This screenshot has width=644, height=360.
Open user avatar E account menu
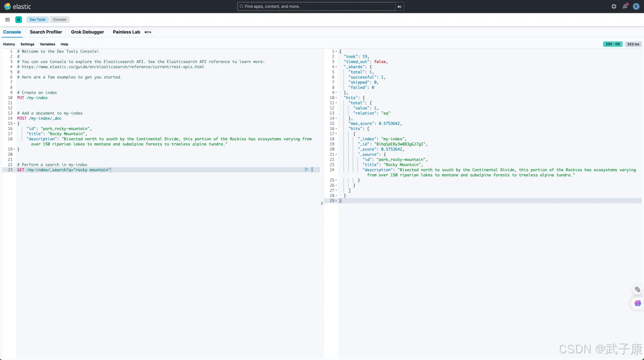636,7
